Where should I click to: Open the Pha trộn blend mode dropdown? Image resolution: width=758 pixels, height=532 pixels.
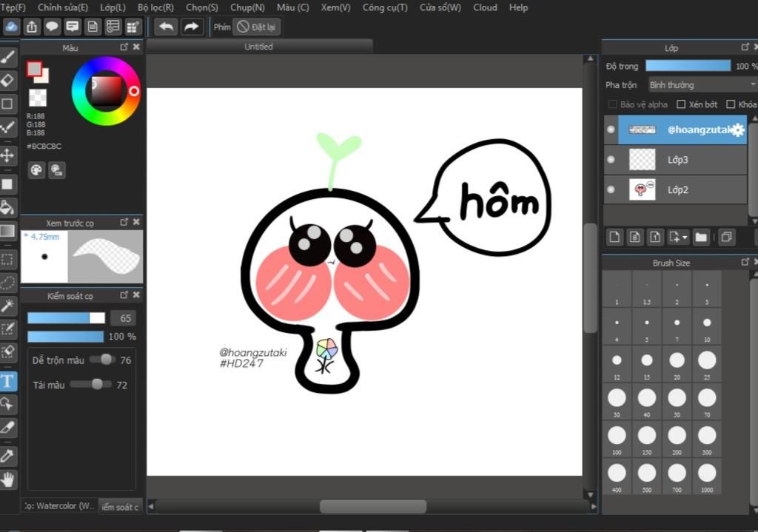pyautogui.click(x=702, y=85)
